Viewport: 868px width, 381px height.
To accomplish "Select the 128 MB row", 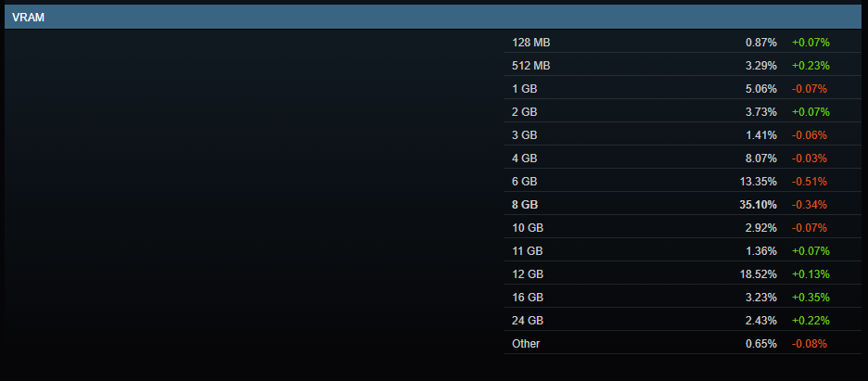I will [683, 42].
